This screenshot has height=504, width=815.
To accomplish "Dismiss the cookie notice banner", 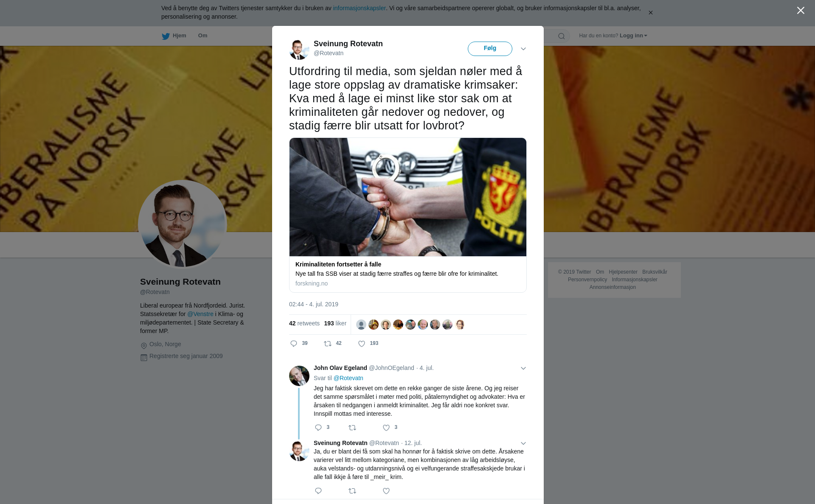I will tap(650, 13).
